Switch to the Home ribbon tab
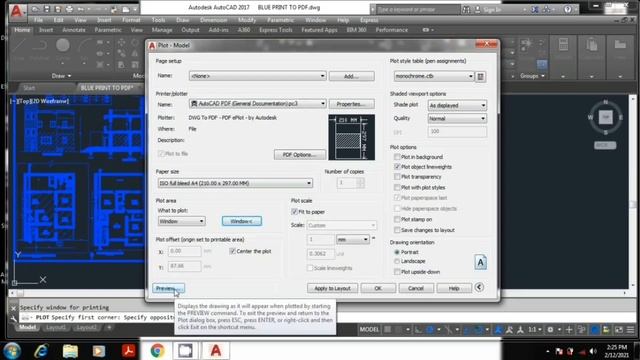 click(22, 30)
